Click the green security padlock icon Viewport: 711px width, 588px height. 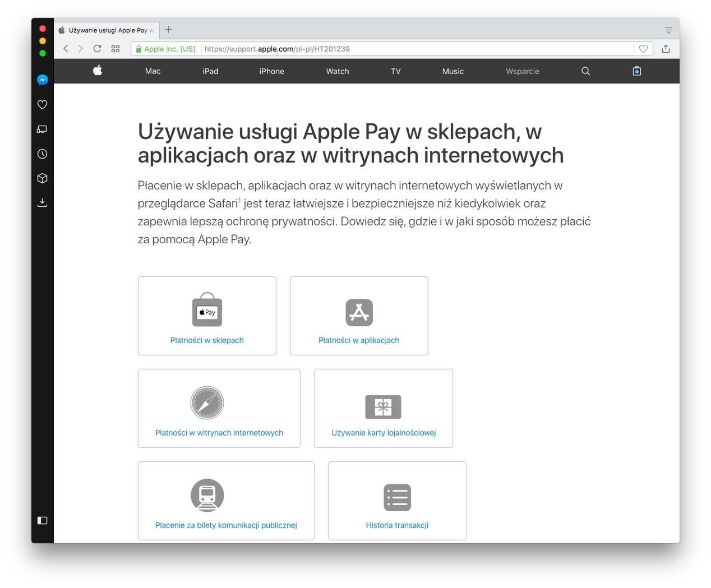pyautogui.click(x=138, y=49)
